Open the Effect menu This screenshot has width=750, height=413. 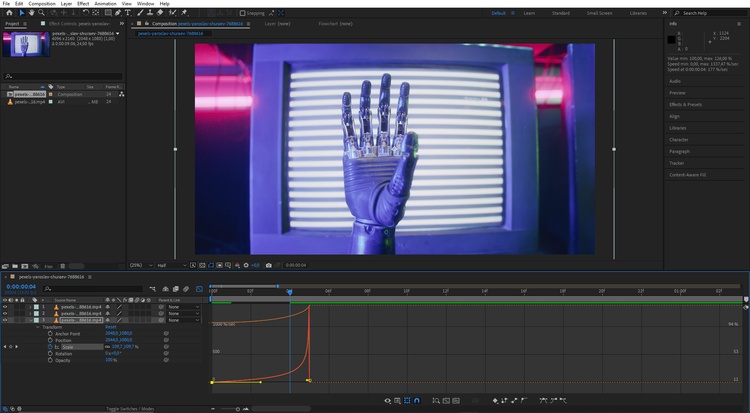tap(83, 3)
